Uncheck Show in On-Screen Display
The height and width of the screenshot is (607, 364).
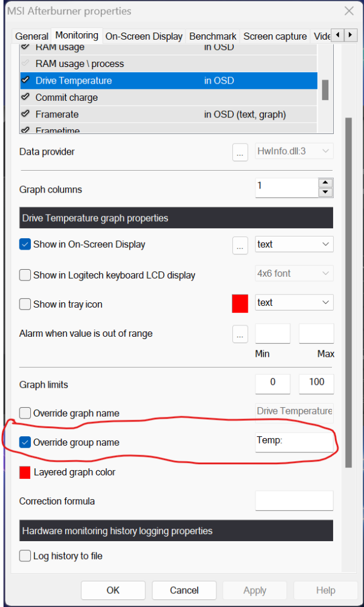25,245
